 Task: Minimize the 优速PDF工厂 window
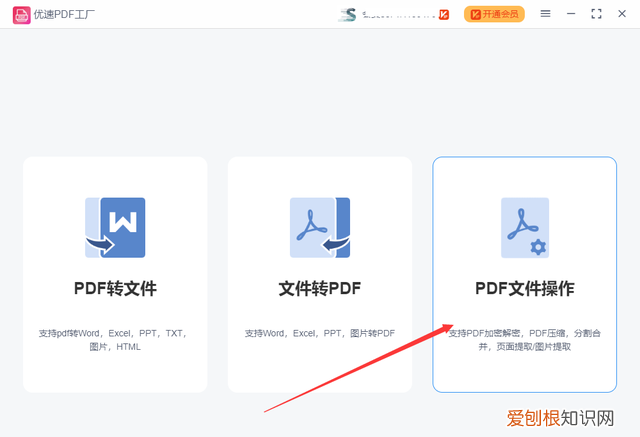coord(571,14)
